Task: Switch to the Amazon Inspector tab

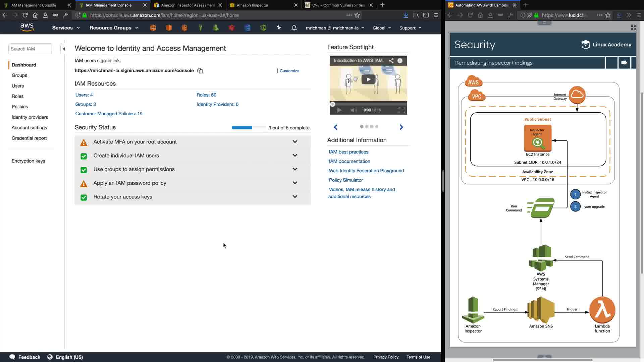Action: coord(252,5)
